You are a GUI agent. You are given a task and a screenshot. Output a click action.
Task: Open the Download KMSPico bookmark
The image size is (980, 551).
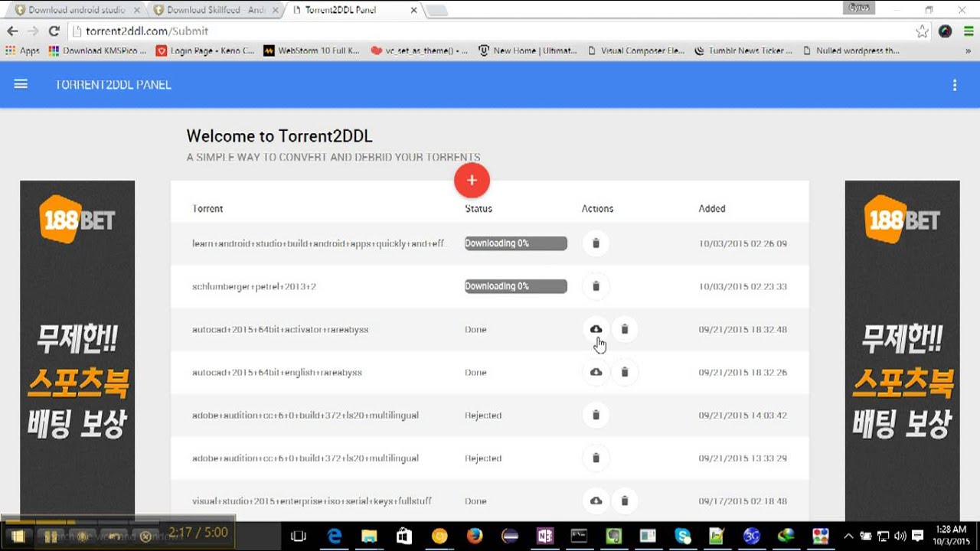click(x=96, y=51)
